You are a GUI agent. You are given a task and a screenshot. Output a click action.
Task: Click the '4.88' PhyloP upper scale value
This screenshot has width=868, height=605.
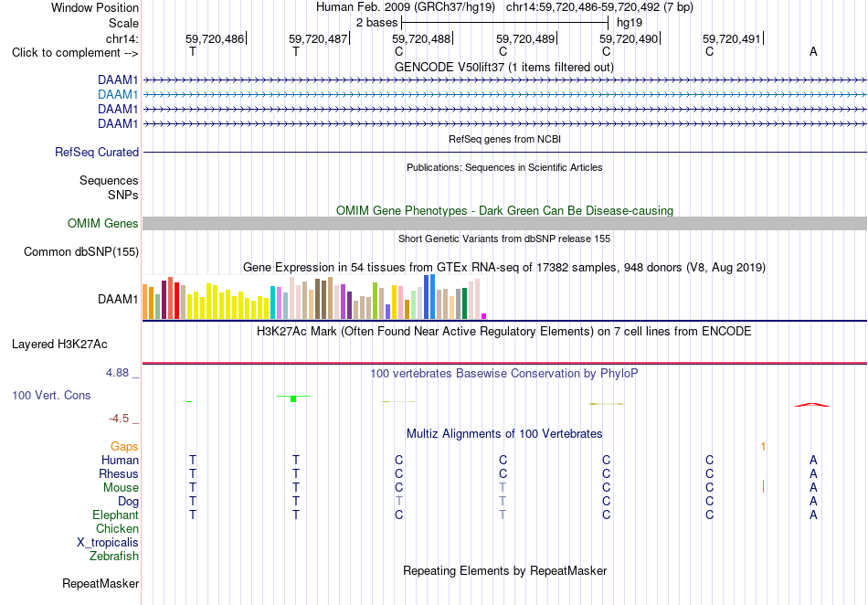[x=117, y=373]
